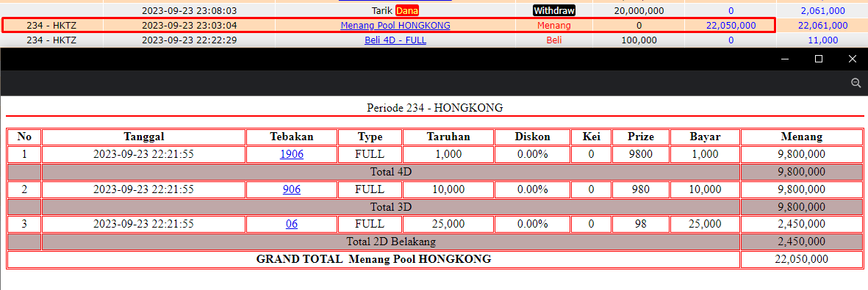Click the balance 22,061,000 in highlighted row

point(822,26)
